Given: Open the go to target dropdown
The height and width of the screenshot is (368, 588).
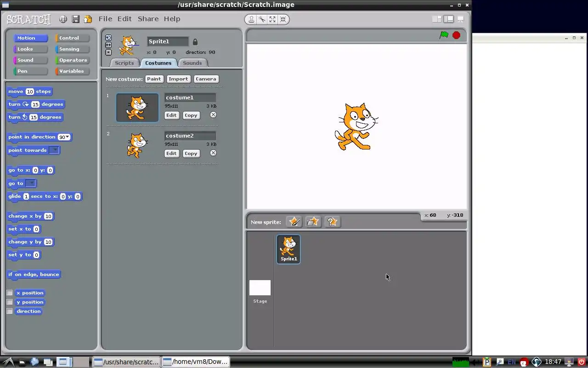Looking at the screenshot, I should pyautogui.click(x=30, y=184).
